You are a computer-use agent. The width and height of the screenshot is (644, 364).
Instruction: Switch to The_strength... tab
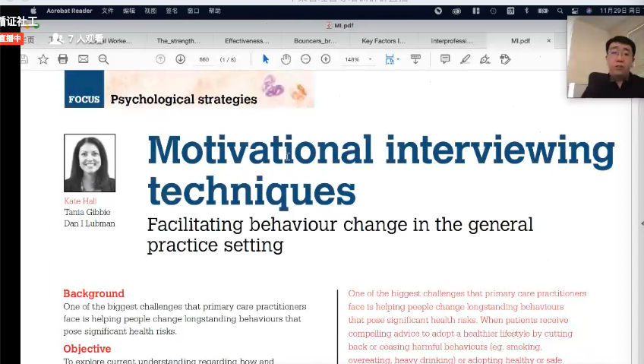point(178,41)
